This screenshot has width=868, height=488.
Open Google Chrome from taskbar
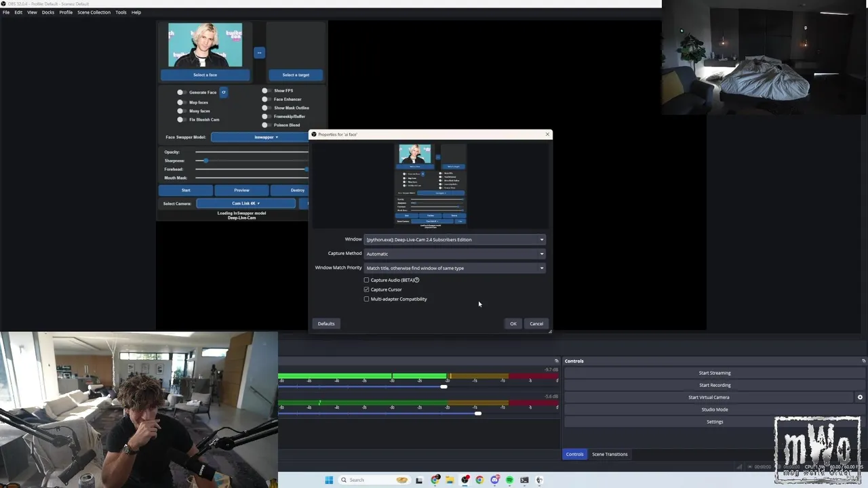pos(479,480)
